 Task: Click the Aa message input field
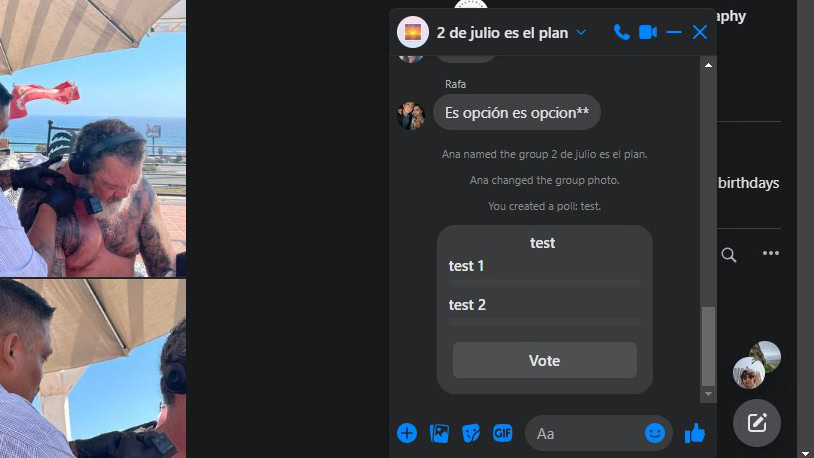pos(587,434)
